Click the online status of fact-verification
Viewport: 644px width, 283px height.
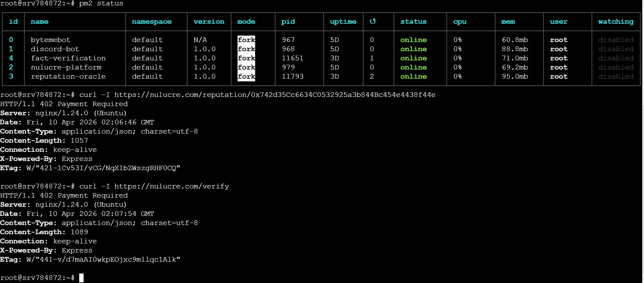coord(414,58)
